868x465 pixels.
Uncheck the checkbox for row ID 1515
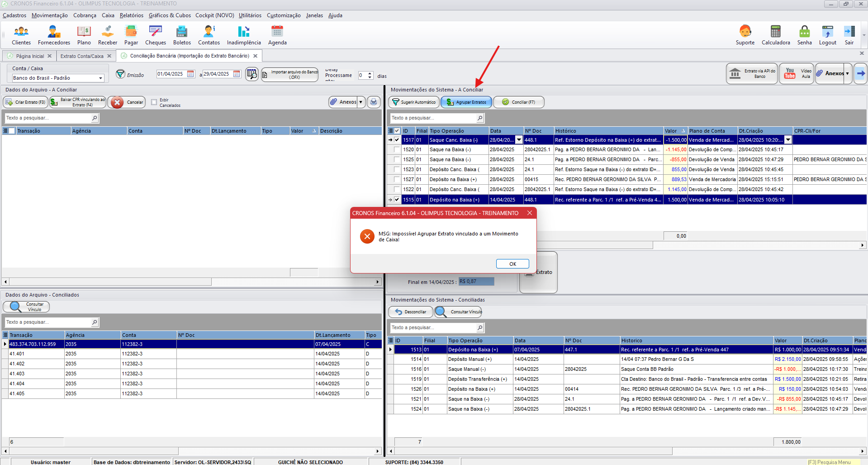(397, 200)
